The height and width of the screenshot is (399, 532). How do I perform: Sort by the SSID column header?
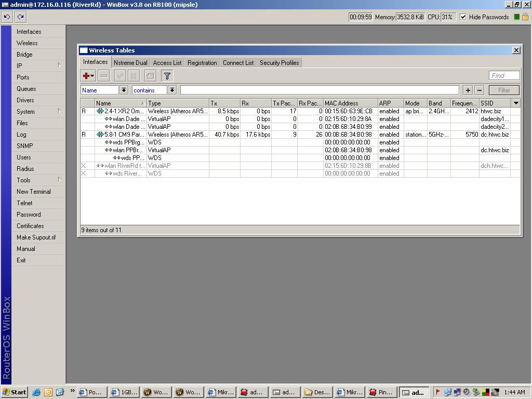click(x=495, y=103)
